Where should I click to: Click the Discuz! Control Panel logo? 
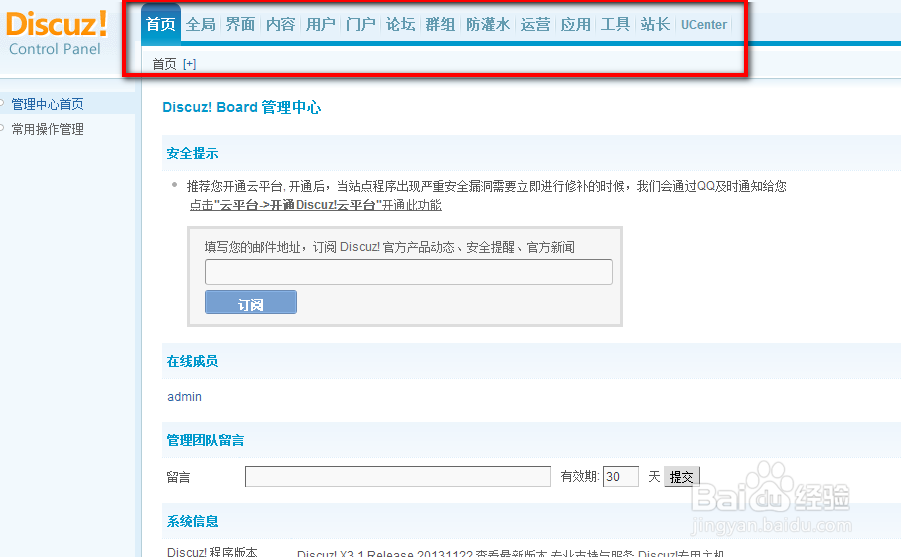[x=56, y=33]
